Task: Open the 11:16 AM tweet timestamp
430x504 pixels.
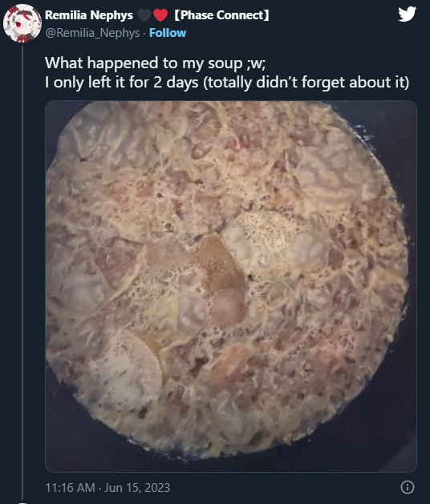Action: (x=70, y=488)
